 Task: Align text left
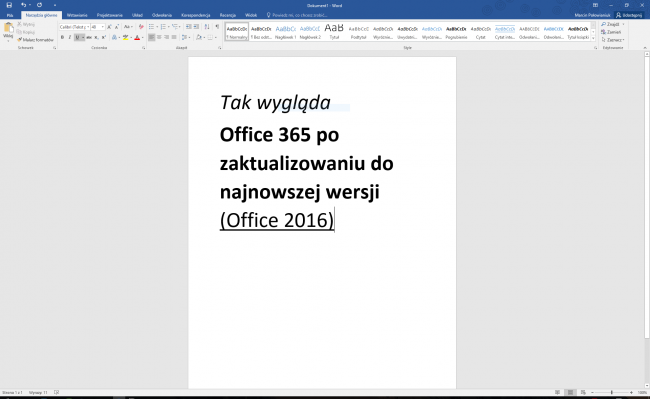(x=152, y=38)
